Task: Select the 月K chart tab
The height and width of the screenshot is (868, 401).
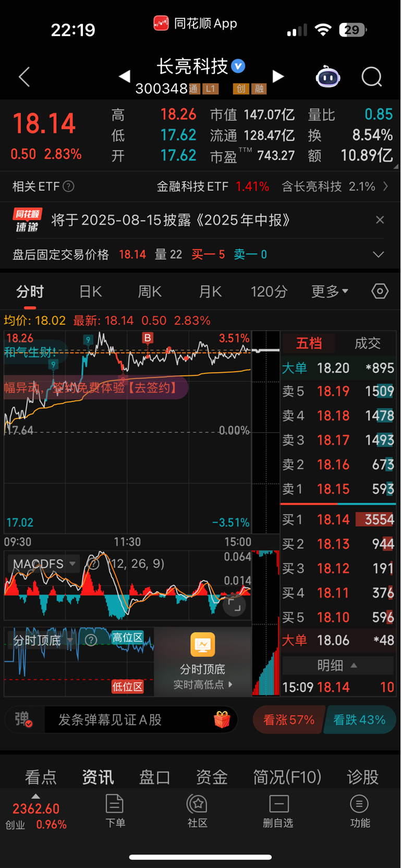Action: pos(210,291)
